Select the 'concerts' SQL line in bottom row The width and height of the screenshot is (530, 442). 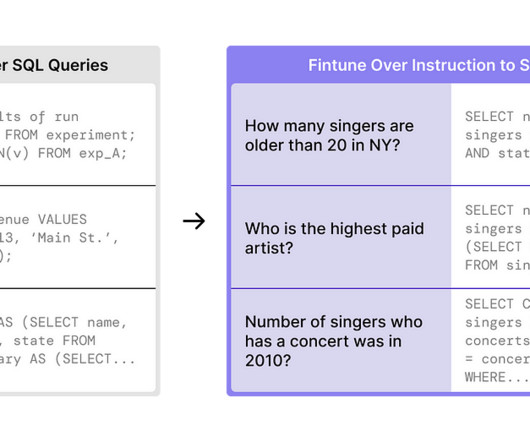pos(498,341)
